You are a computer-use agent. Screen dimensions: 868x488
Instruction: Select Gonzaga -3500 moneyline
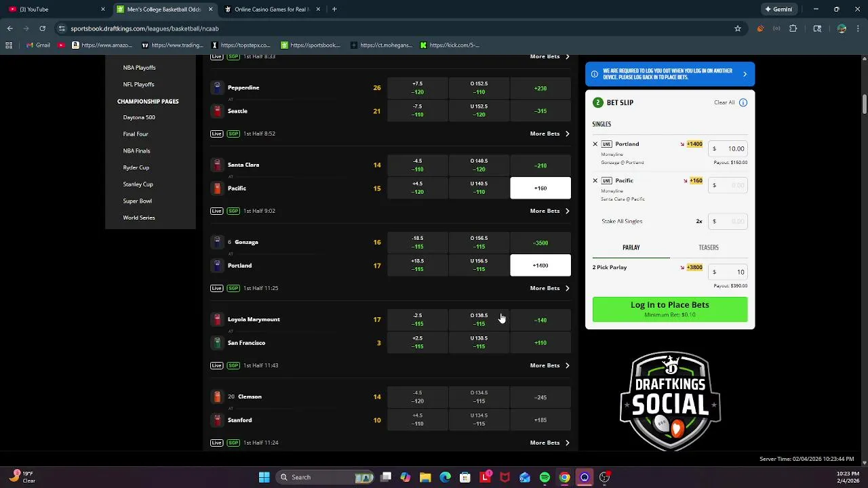(540, 243)
